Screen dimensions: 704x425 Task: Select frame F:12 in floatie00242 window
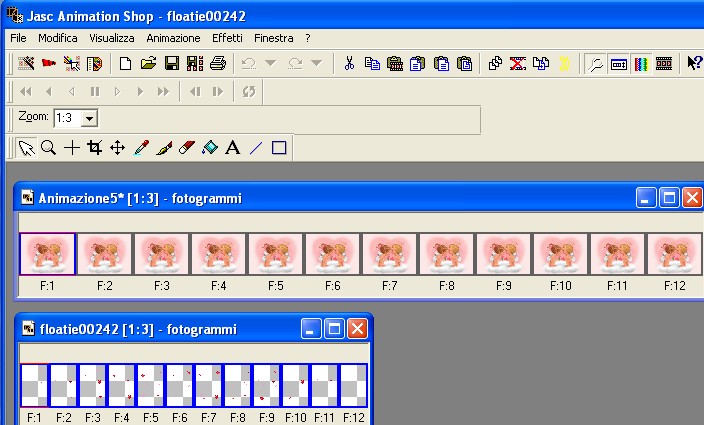coord(353,386)
